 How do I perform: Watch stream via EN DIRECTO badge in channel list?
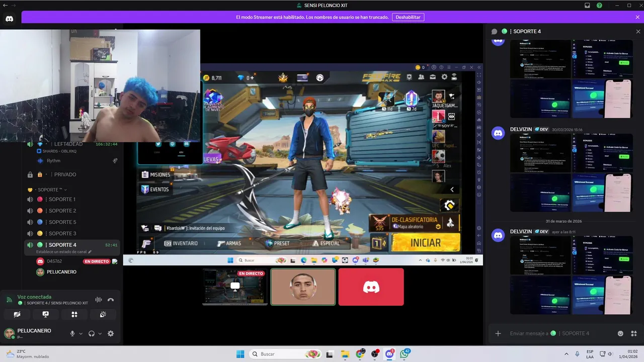click(96, 261)
